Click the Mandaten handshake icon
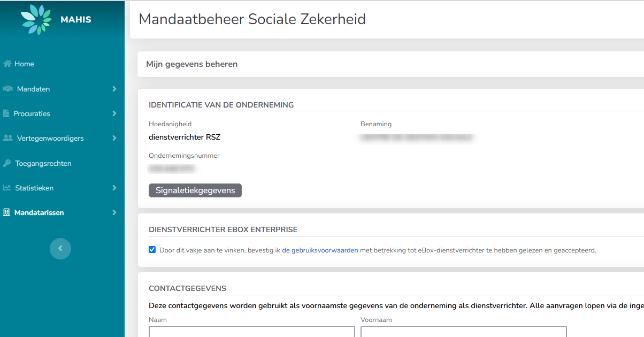This screenshot has width=644, height=337. coord(8,89)
